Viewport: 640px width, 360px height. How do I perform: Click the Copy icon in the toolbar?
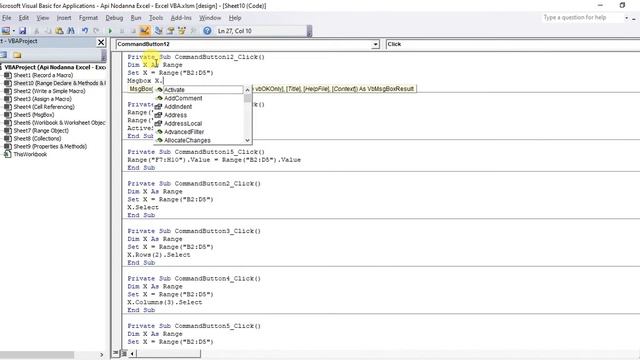click(48, 31)
